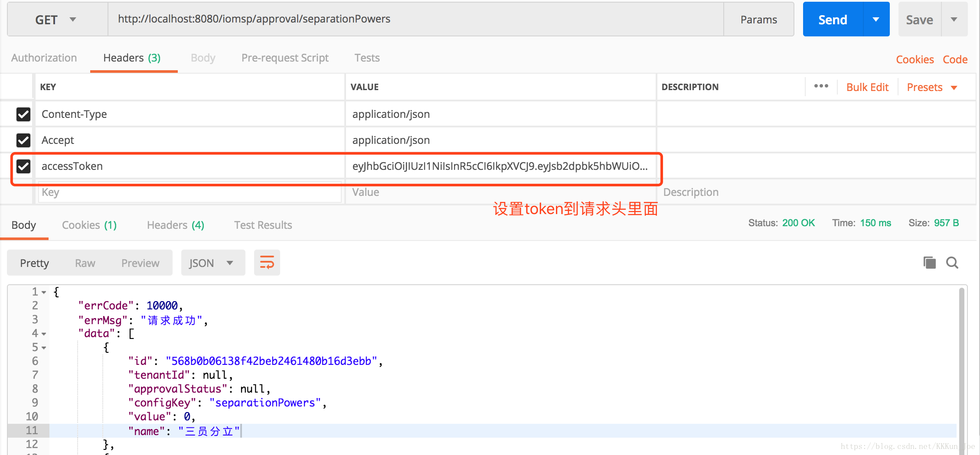Expand the Save button dropdown arrow
This screenshot has height=455, width=980.
point(954,19)
